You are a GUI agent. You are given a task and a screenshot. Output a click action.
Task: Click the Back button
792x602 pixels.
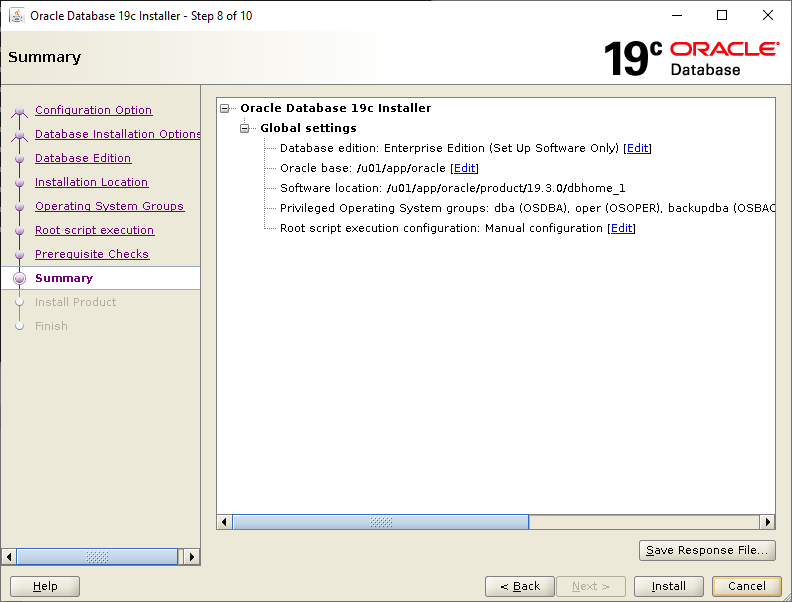[520, 586]
